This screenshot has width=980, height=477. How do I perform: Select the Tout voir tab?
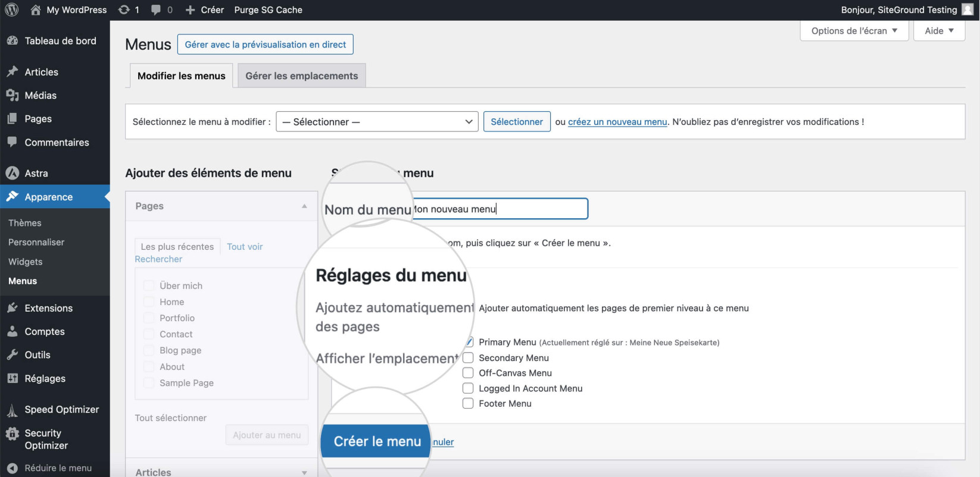(245, 246)
